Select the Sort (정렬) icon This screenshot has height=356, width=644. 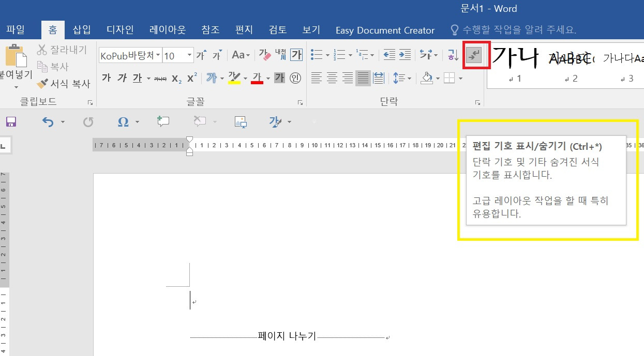tap(451, 54)
